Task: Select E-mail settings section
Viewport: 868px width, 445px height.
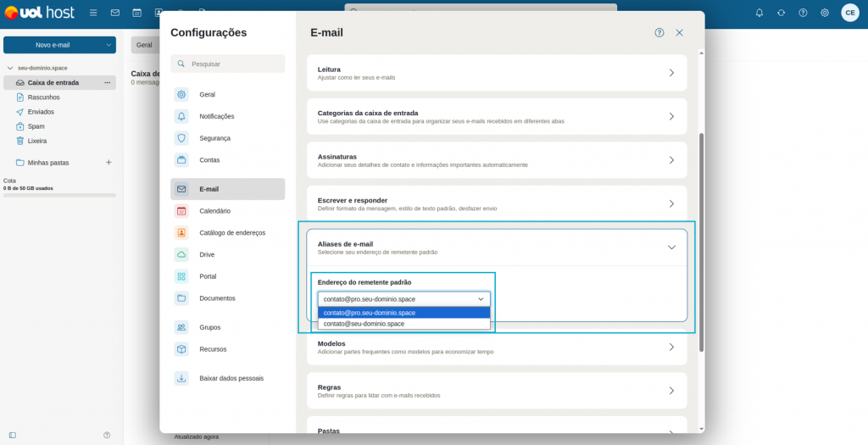Action: 227,189
